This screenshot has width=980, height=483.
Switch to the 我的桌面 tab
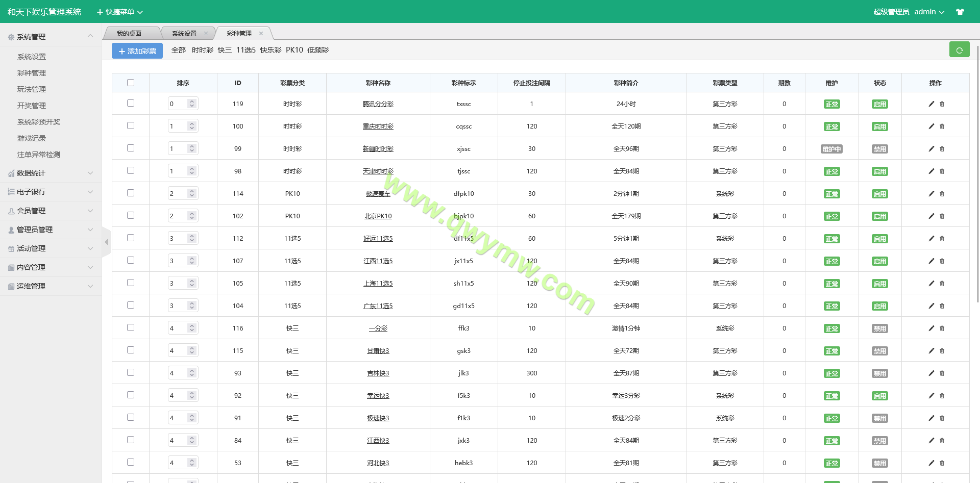point(129,34)
